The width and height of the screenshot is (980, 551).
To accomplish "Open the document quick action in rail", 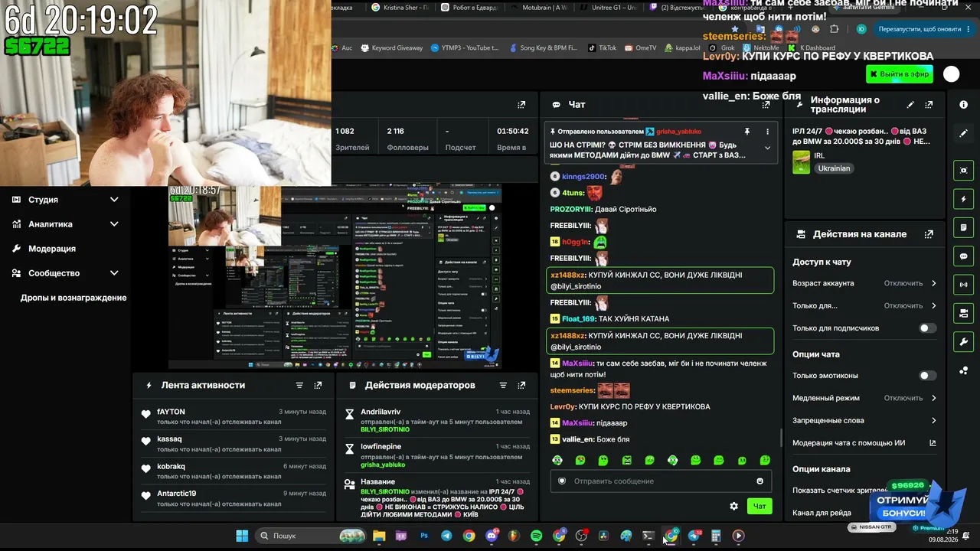I will tap(963, 228).
